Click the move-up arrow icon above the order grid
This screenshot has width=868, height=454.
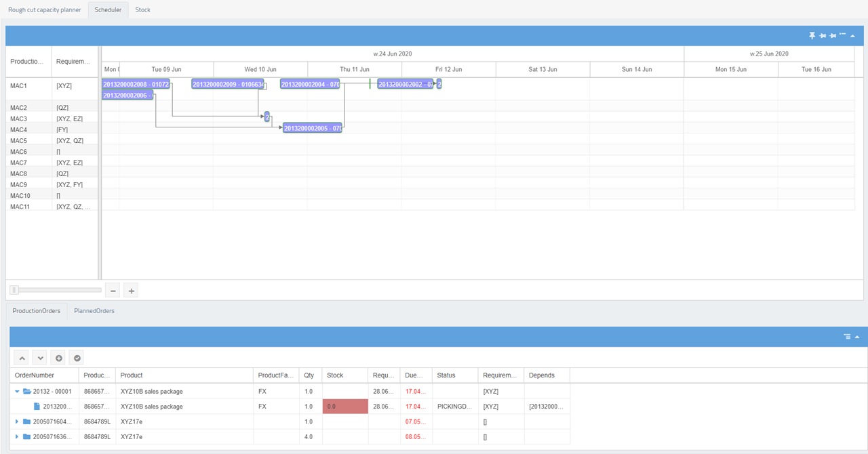[22, 357]
